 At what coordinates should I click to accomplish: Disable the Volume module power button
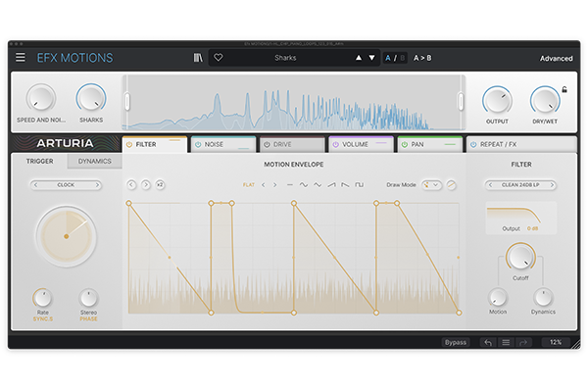pos(334,144)
